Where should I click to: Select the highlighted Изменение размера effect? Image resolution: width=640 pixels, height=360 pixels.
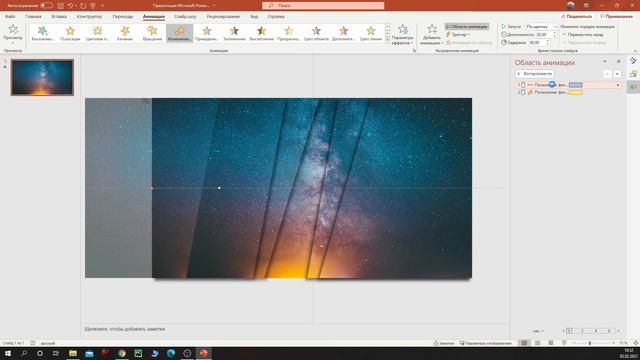click(x=180, y=33)
